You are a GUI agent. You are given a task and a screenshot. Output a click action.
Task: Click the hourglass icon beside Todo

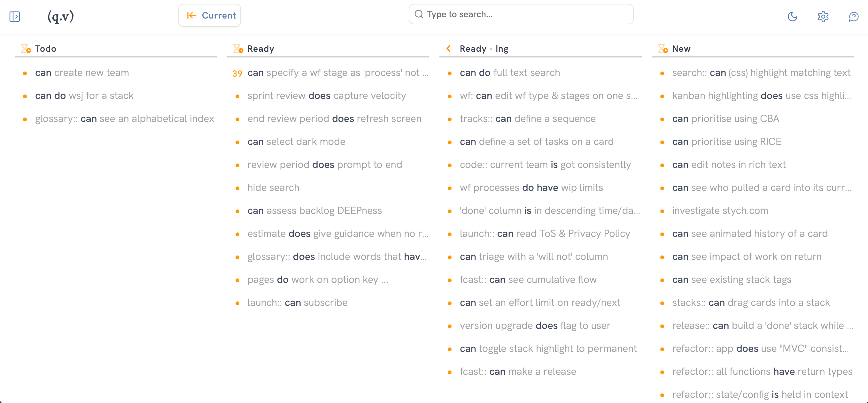click(26, 49)
